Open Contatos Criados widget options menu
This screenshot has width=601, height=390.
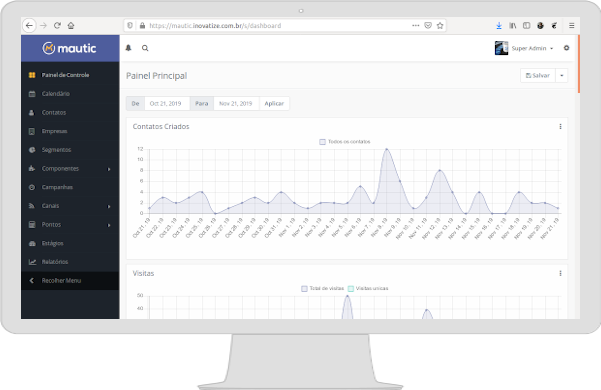click(560, 126)
